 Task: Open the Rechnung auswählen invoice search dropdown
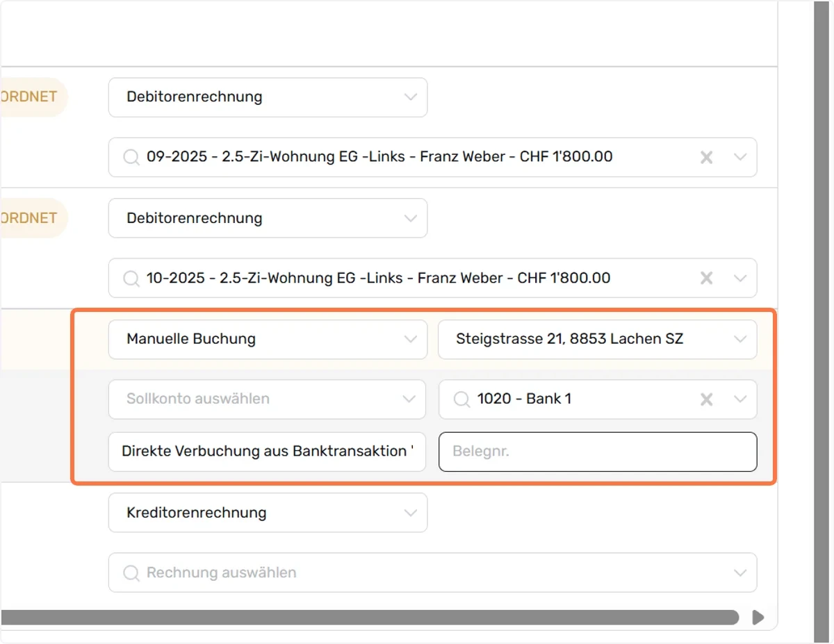(433, 573)
